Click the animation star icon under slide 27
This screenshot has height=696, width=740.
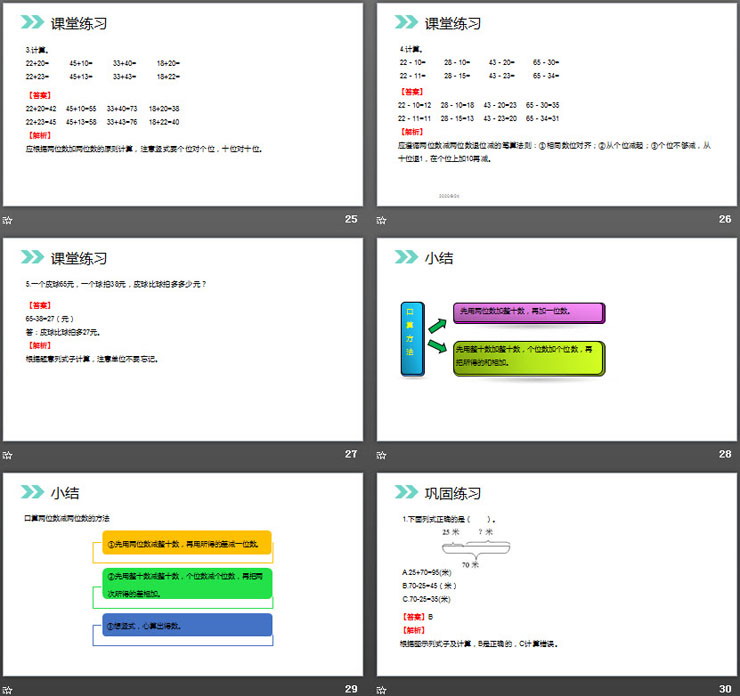point(7,455)
